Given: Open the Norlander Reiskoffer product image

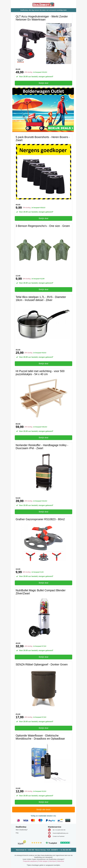Looking at the screenshot, I should [x=43, y=472].
